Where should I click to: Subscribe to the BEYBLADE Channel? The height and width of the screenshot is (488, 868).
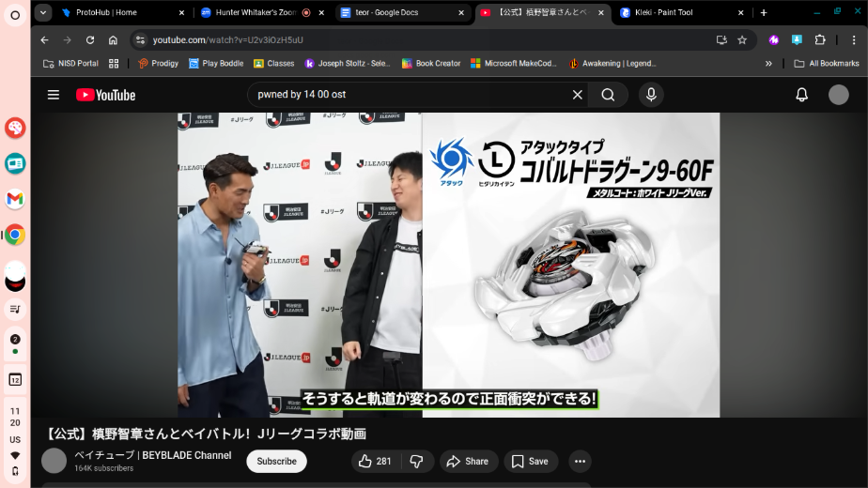point(276,461)
